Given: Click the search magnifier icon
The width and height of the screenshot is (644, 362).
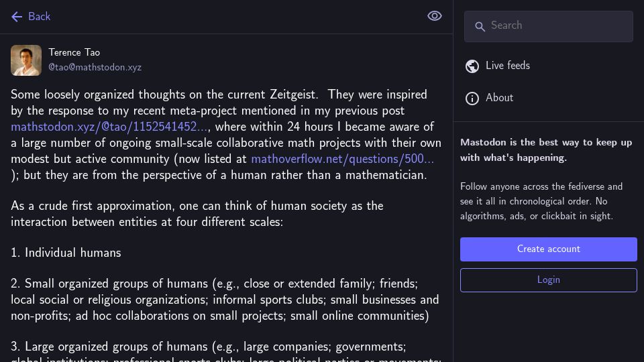Looking at the screenshot, I should point(480,27).
